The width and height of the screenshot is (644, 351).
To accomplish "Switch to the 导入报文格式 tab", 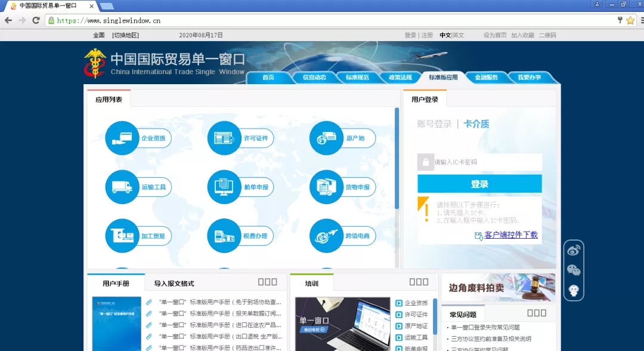I will 174,284.
